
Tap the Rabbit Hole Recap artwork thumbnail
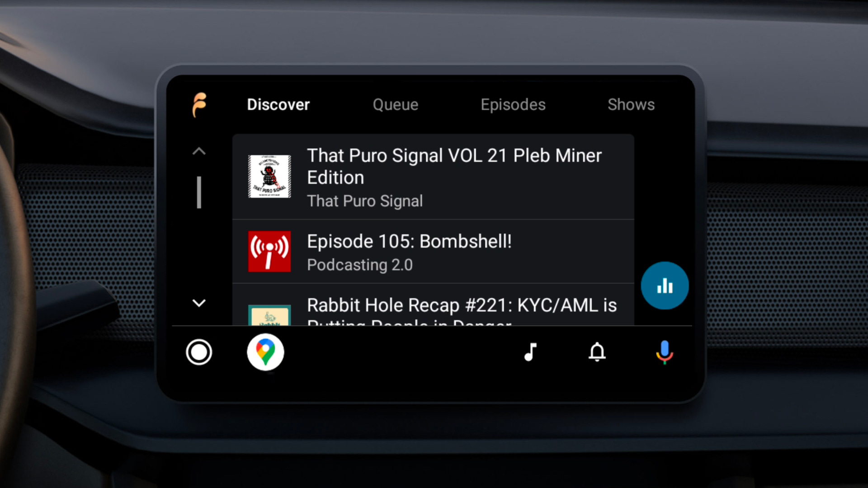pyautogui.click(x=269, y=315)
